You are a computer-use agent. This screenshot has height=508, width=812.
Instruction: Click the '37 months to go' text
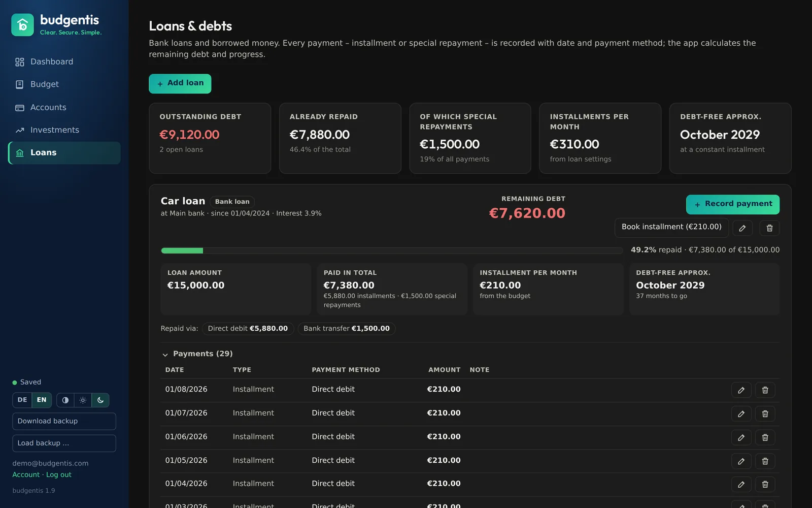[x=661, y=296]
